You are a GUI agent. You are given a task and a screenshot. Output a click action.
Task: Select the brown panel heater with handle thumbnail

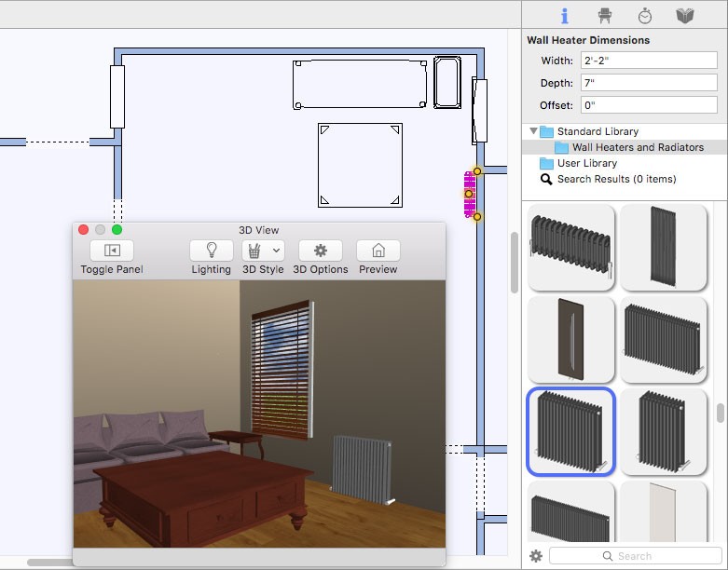pos(571,340)
